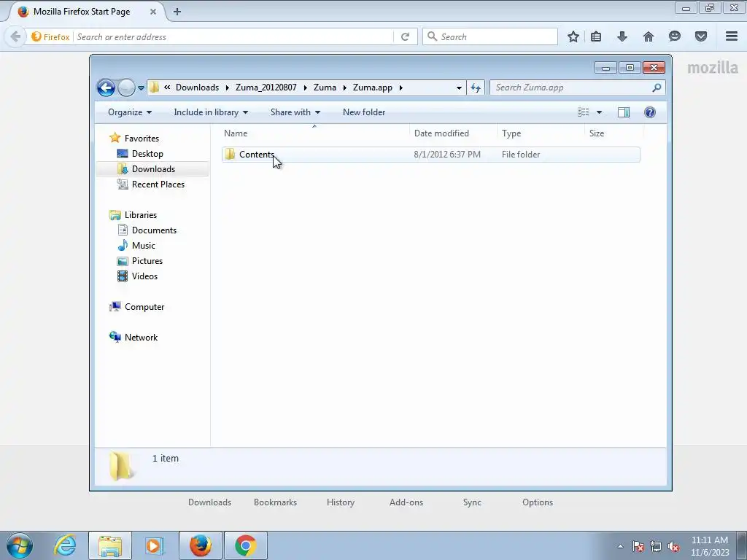Expand the arrow after Zuma.app breadcrumb
The height and width of the screenshot is (560, 747).
pos(401,87)
